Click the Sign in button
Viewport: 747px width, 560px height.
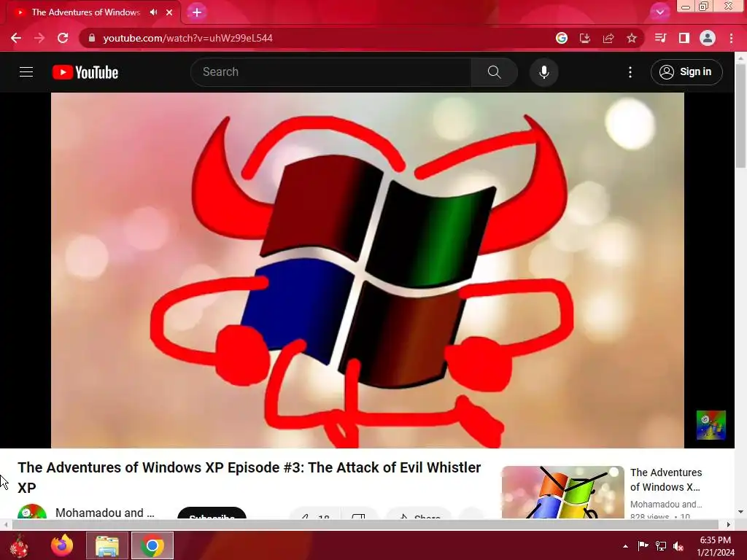686,72
